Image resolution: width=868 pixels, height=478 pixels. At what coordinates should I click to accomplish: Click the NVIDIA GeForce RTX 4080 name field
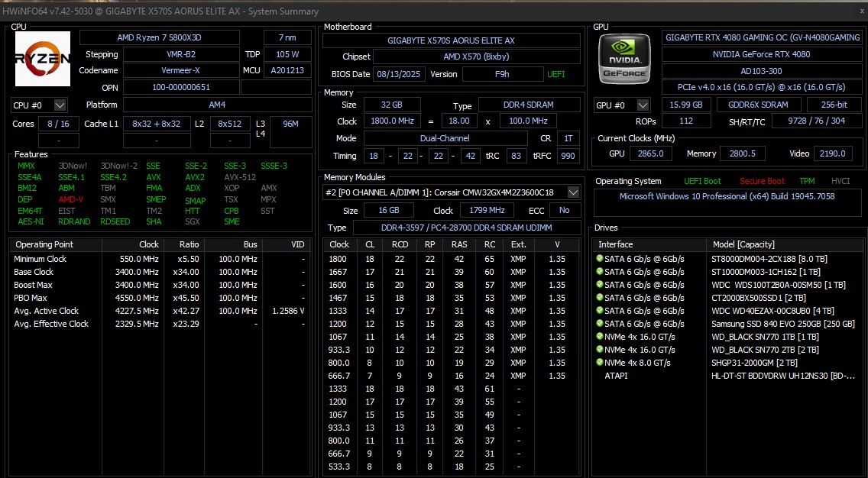click(761, 54)
